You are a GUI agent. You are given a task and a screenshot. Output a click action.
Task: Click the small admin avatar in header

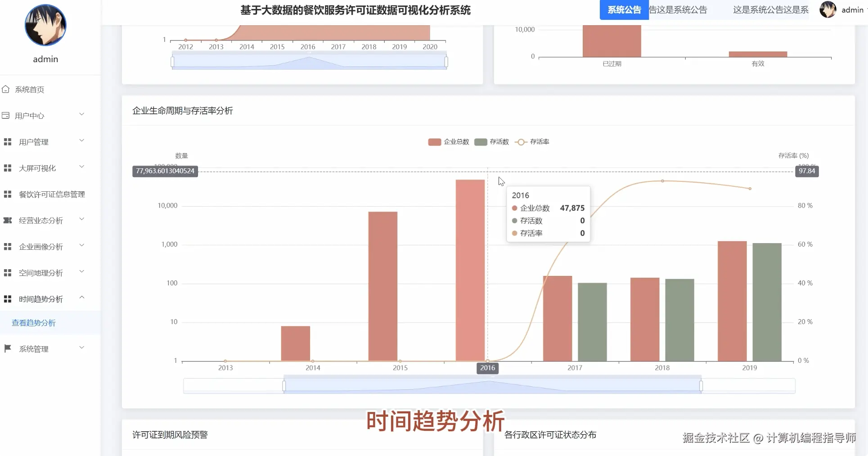click(828, 9)
